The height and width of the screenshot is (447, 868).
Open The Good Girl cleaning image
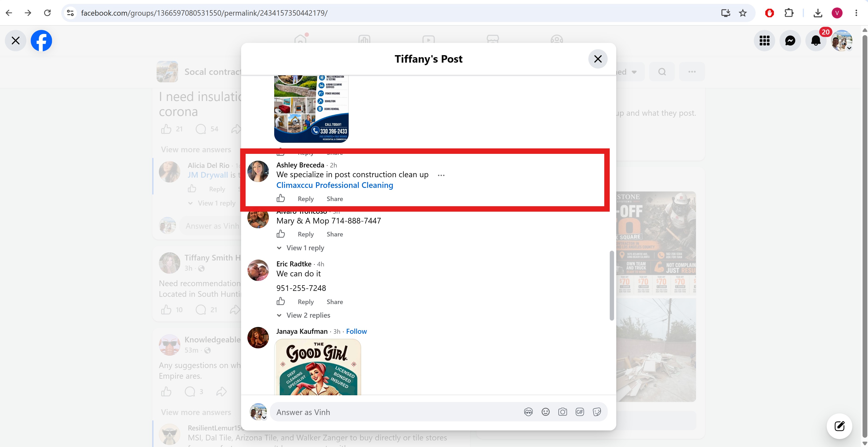[x=318, y=367]
